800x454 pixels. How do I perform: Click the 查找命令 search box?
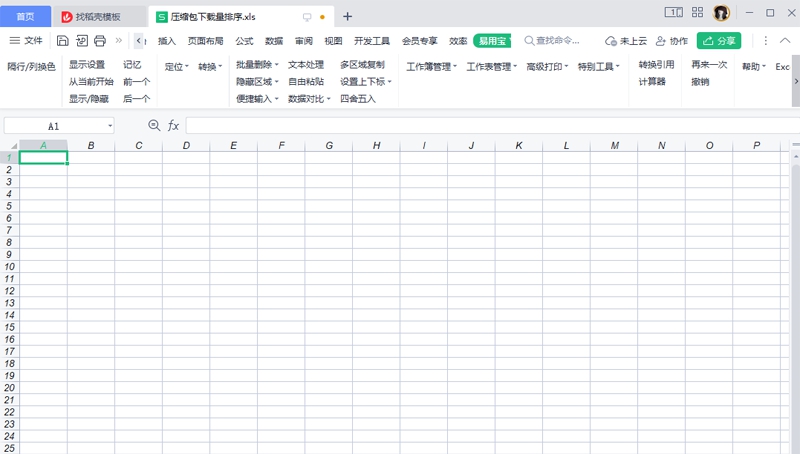(552, 40)
